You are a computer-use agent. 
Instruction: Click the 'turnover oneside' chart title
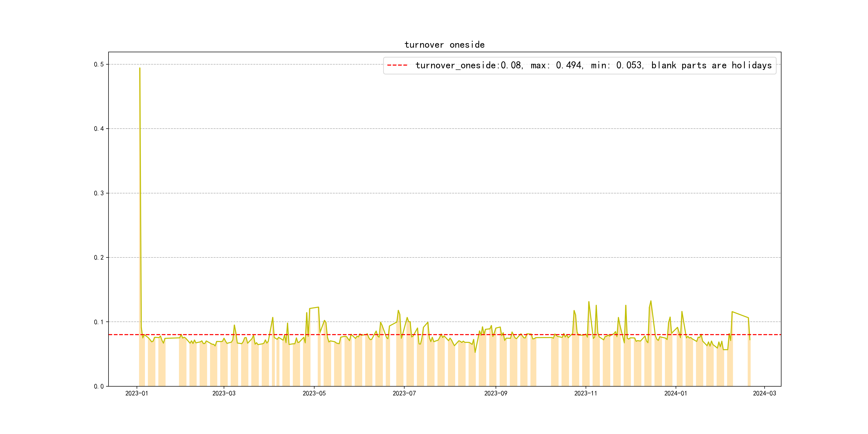[444, 45]
